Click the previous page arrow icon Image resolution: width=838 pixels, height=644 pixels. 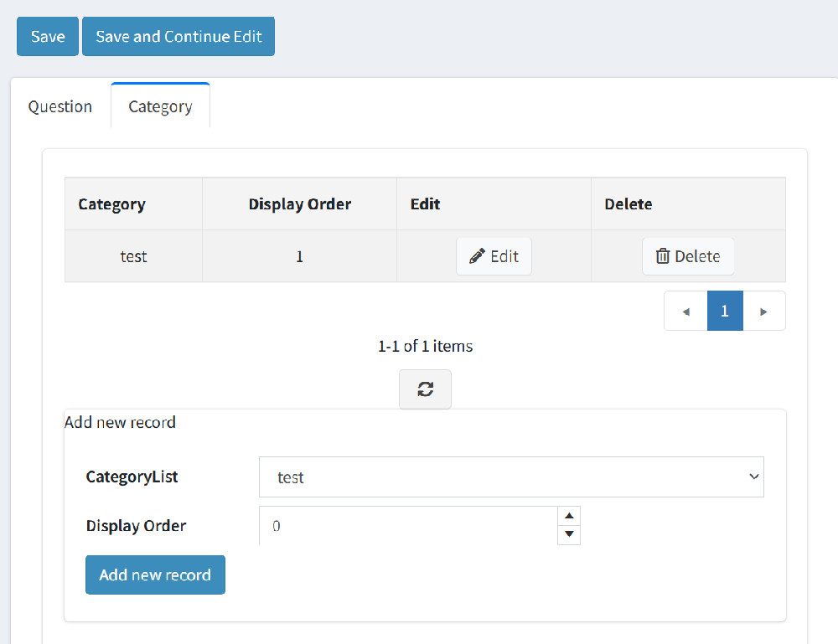point(685,311)
